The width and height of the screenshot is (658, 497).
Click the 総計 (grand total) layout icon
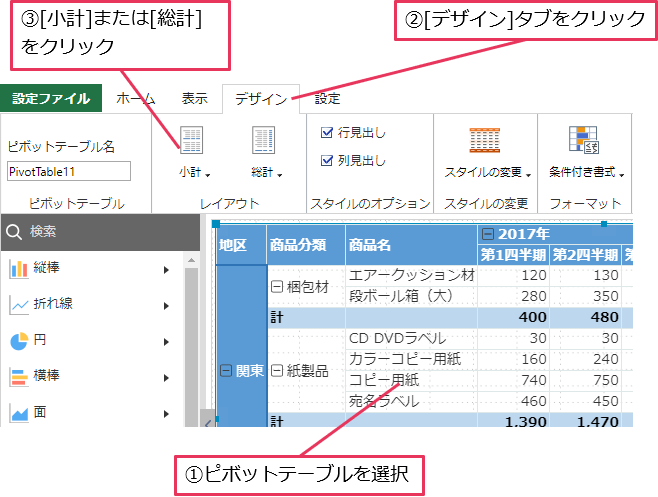(263, 141)
